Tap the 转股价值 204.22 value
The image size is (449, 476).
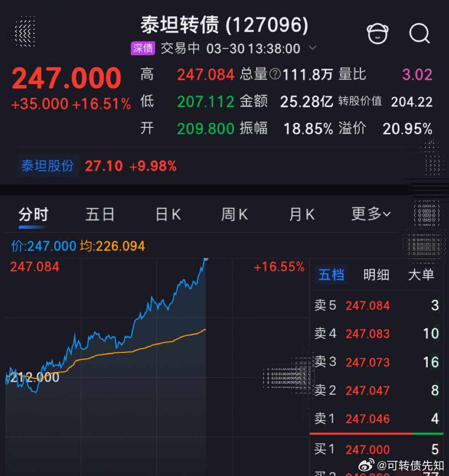pos(412,102)
